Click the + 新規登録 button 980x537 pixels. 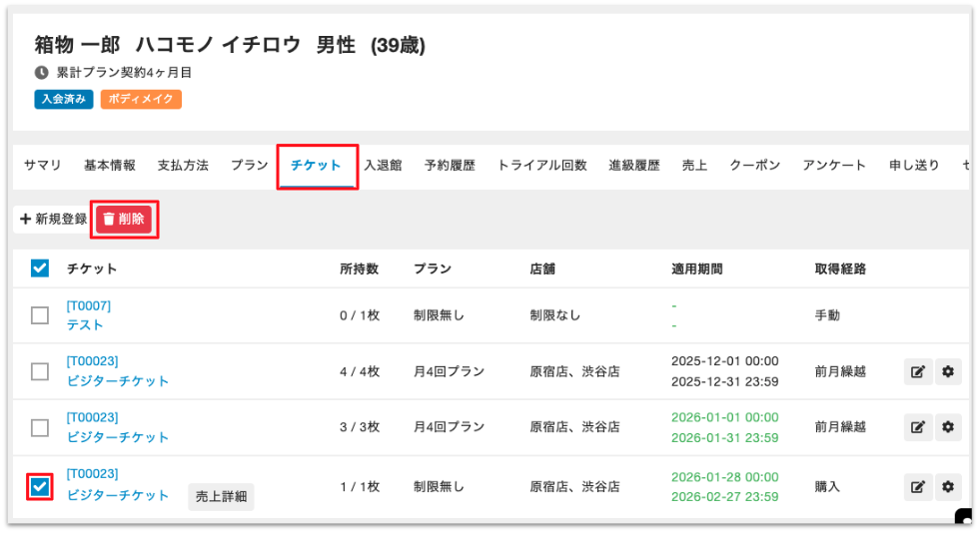[x=54, y=219]
